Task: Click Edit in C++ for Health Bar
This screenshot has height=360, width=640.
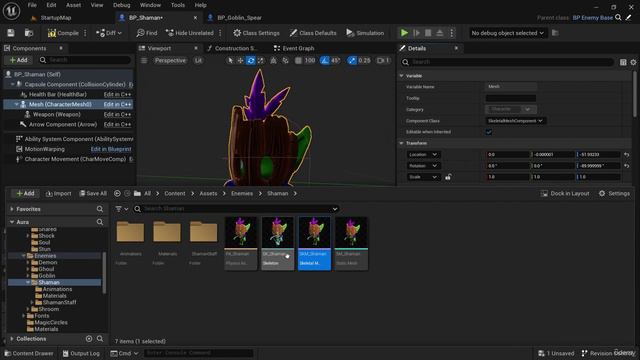Action: coord(117,94)
